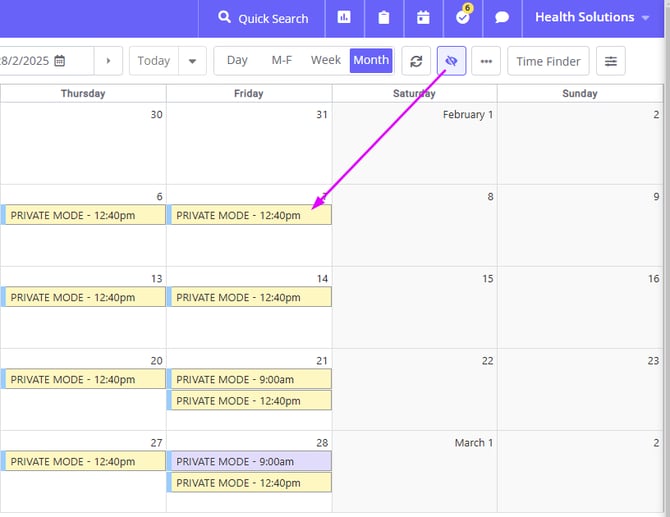Click the Time Finder button

(x=548, y=61)
